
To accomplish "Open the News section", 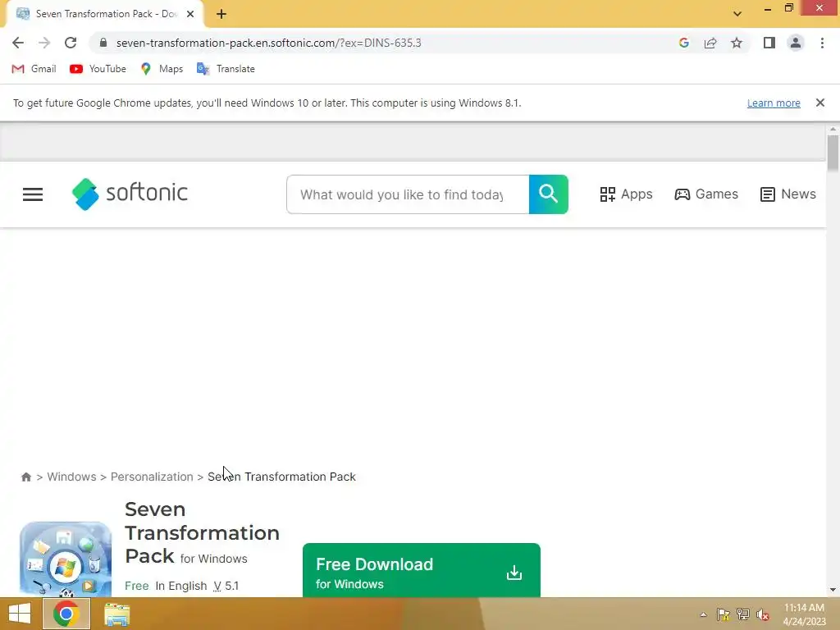I will 788,194.
